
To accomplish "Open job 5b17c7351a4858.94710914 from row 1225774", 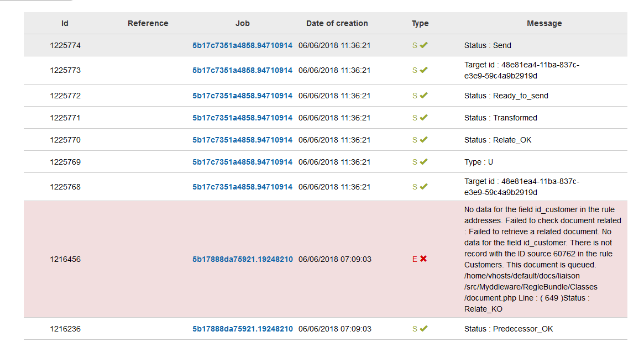I will (242, 45).
